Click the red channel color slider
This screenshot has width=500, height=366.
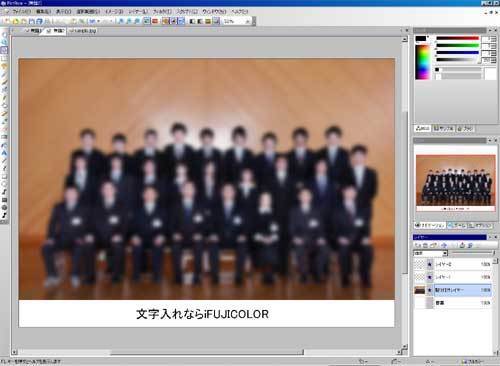[457, 38]
